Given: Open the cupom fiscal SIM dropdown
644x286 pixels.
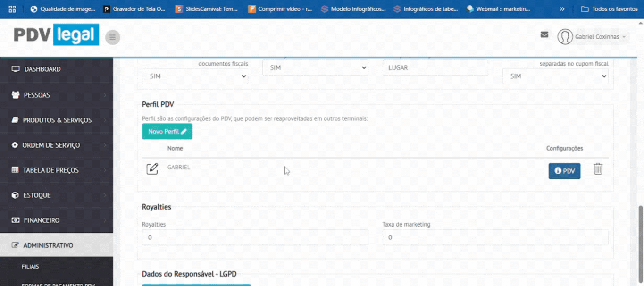Looking at the screenshot, I should [x=555, y=76].
